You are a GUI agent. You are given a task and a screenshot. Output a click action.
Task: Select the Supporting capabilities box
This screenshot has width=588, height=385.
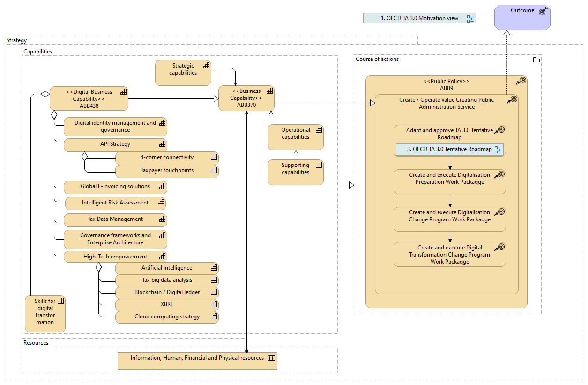pyautogui.click(x=296, y=172)
